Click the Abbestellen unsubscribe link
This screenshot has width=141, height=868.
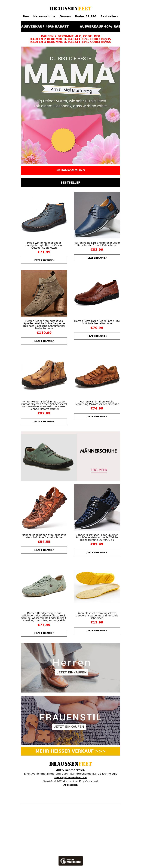point(70,785)
